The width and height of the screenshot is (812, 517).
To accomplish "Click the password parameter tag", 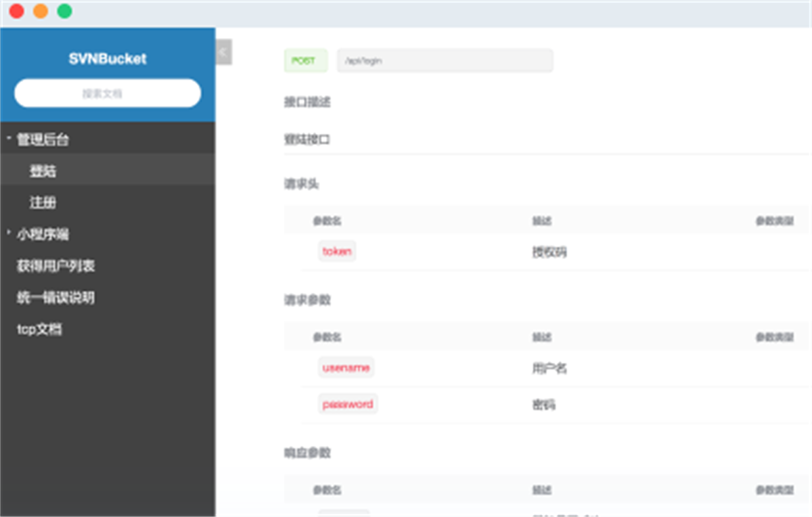I will click(348, 404).
